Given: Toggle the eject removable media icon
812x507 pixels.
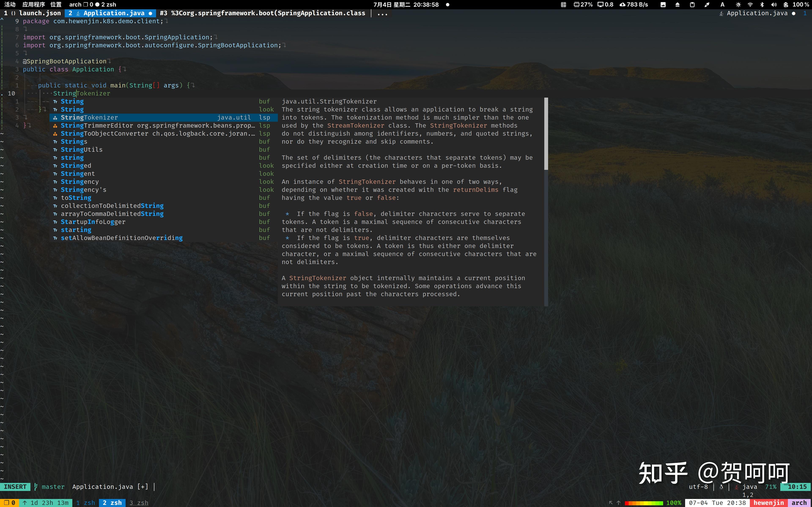Looking at the screenshot, I should pos(678,4).
